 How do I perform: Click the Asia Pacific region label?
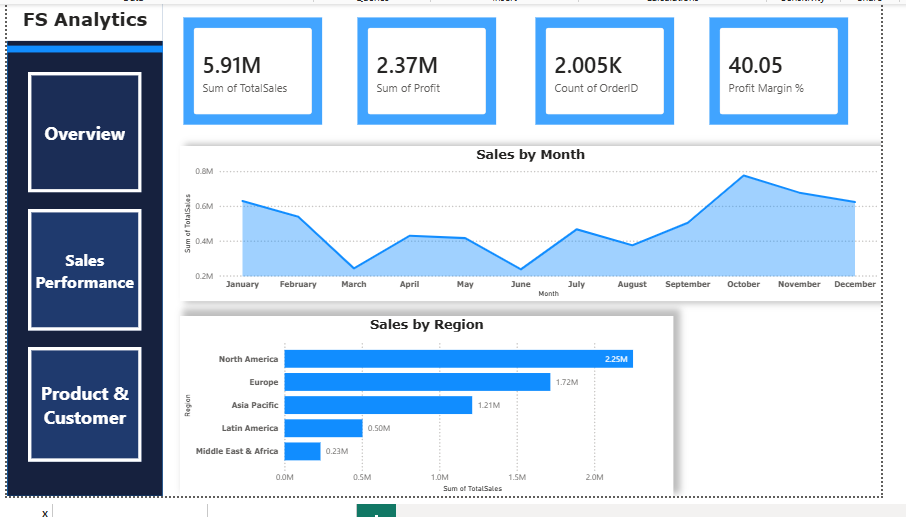(x=255, y=405)
